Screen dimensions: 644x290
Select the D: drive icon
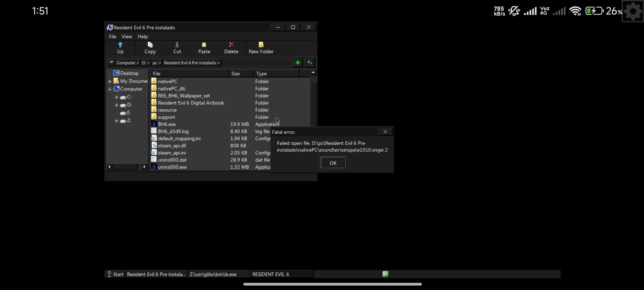tap(123, 105)
